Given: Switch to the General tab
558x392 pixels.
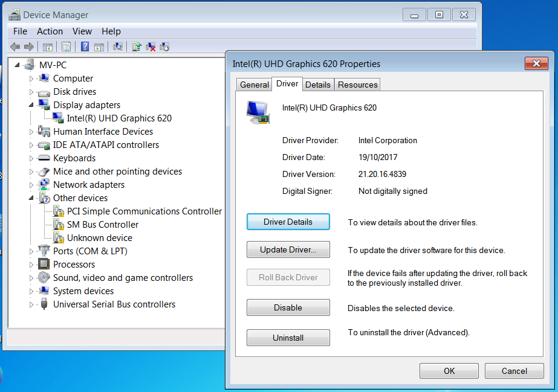Looking at the screenshot, I should [254, 85].
